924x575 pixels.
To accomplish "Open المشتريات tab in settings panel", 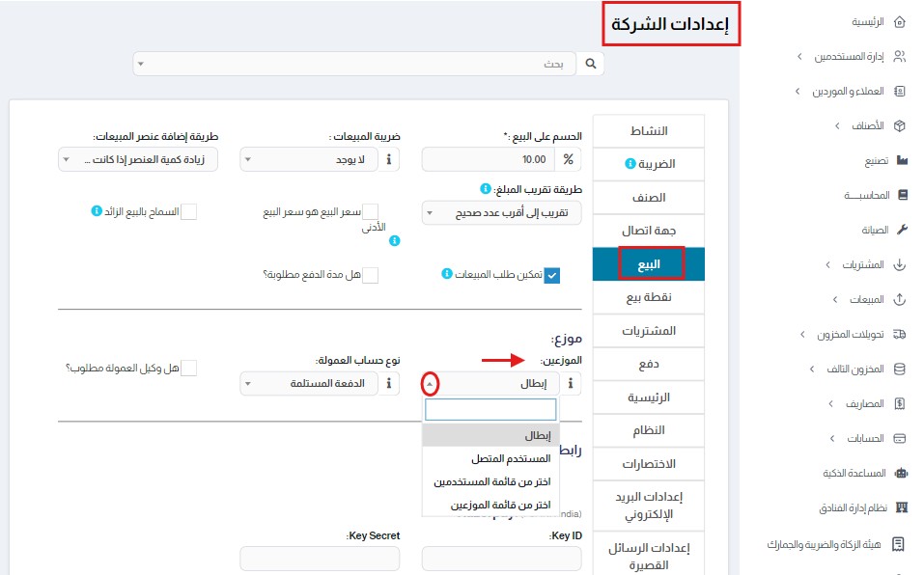I will coord(649,331).
